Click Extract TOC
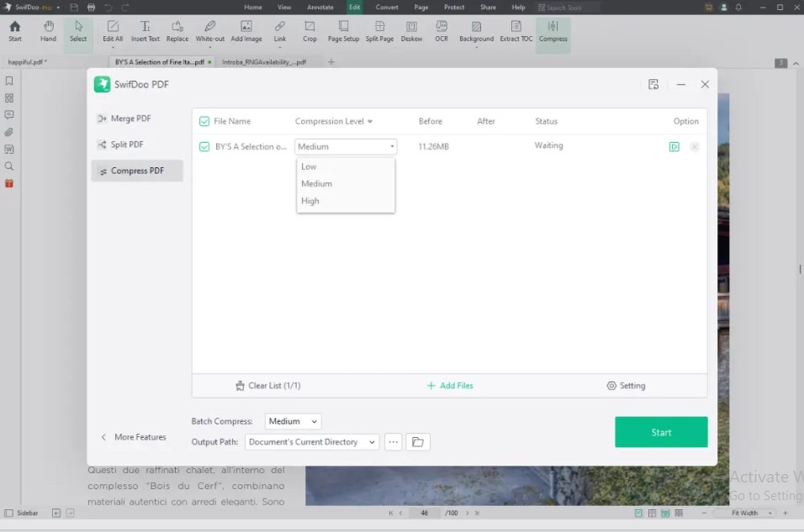Viewport: 804px width, 532px height. (516, 31)
